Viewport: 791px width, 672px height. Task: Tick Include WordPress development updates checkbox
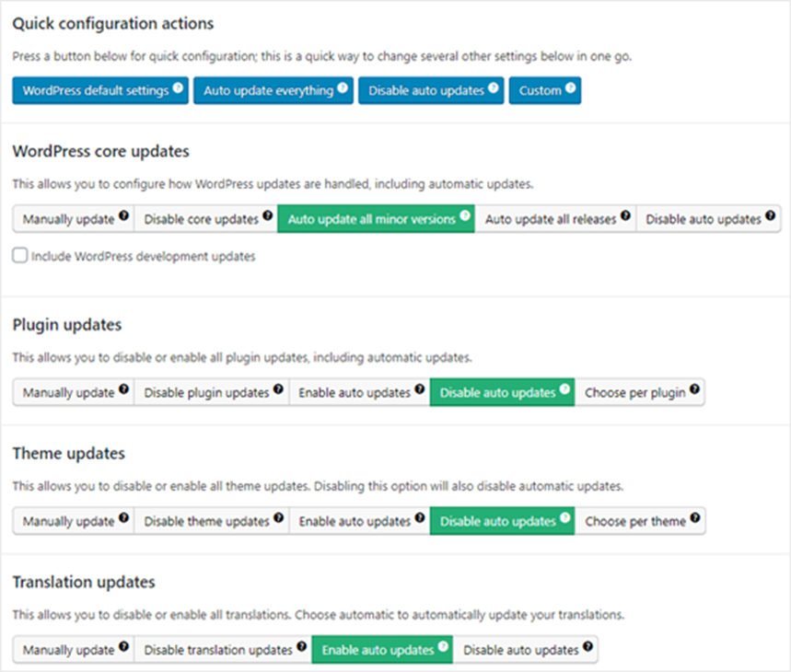click(x=19, y=255)
